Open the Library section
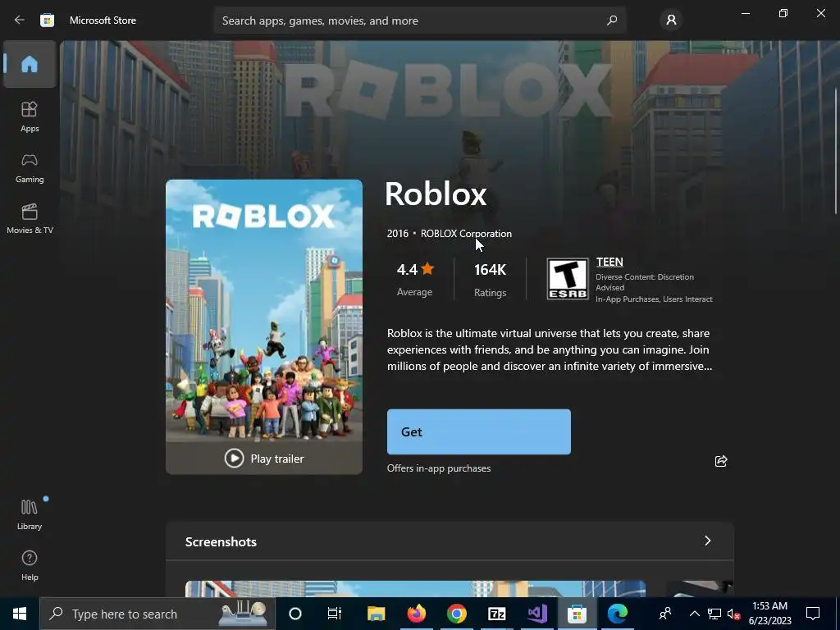The width and height of the screenshot is (840, 630). click(30, 514)
